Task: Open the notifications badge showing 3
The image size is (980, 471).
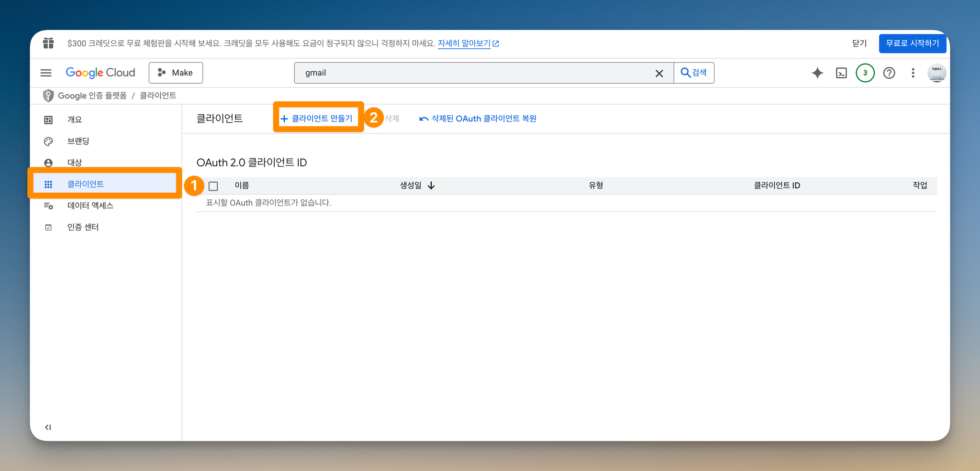Action: (x=865, y=73)
